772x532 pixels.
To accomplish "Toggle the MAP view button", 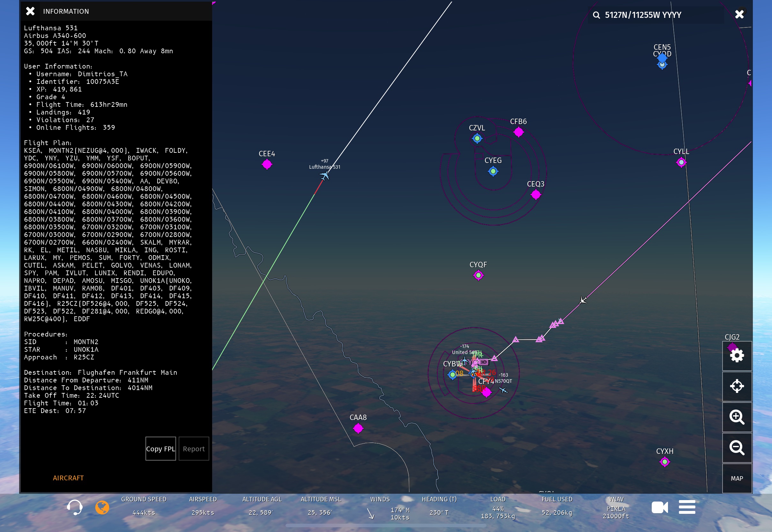I will click(737, 478).
